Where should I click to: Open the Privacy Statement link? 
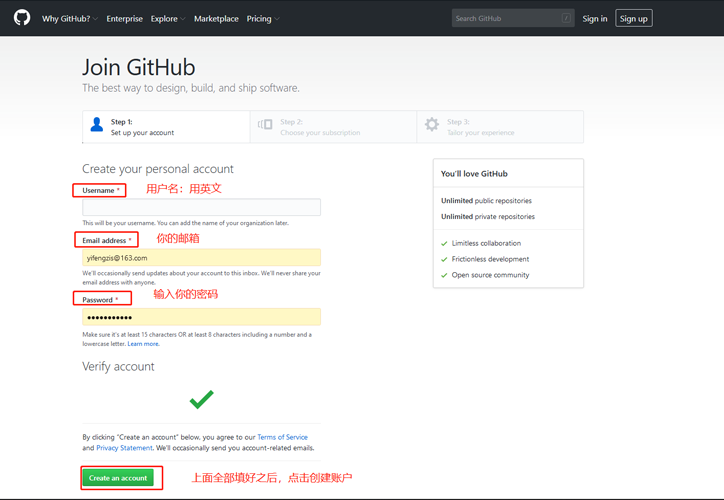(x=124, y=448)
